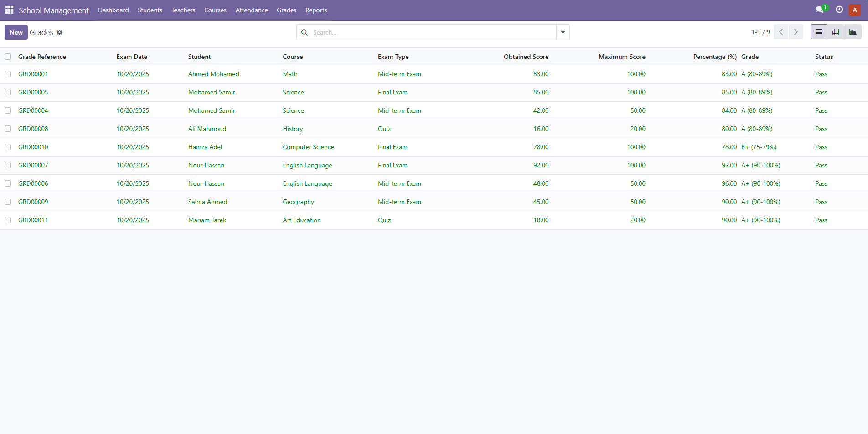Tick the checkbox for GRD00001
The width and height of the screenshot is (868, 434).
[x=8, y=74]
